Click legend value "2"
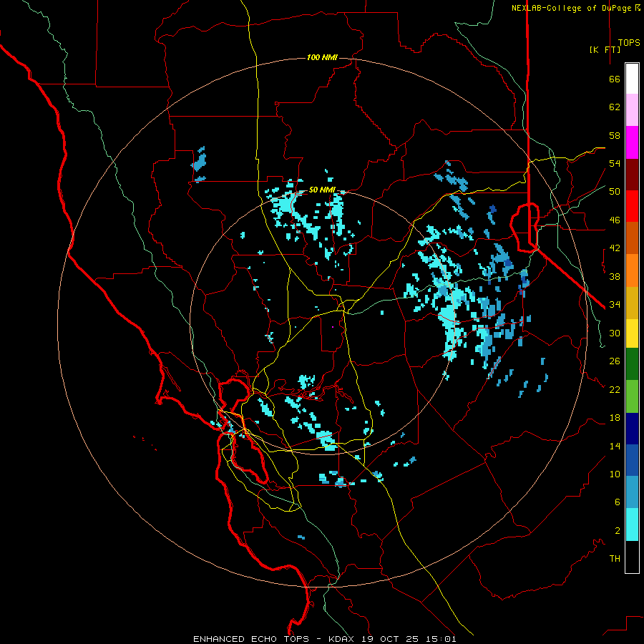This screenshot has height=644, width=644. (x=618, y=531)
